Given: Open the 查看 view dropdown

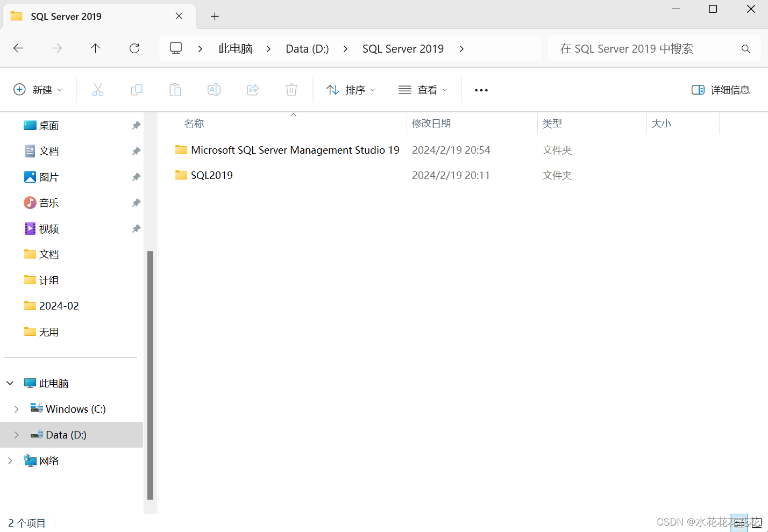Looking at the screenshot, I should click(423, 90).
